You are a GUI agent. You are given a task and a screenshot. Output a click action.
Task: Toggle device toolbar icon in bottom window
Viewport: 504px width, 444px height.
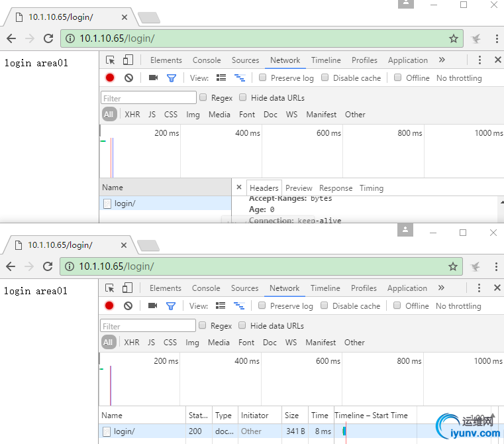(127, 288)
